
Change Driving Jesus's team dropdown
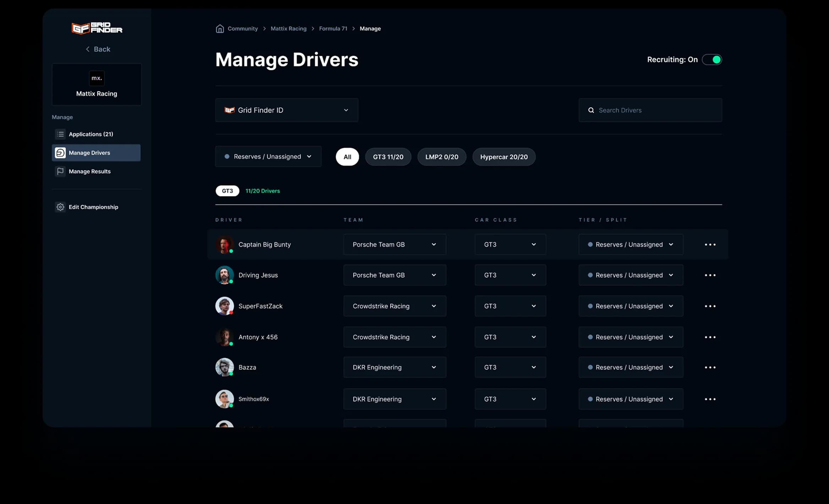(394, 275)
